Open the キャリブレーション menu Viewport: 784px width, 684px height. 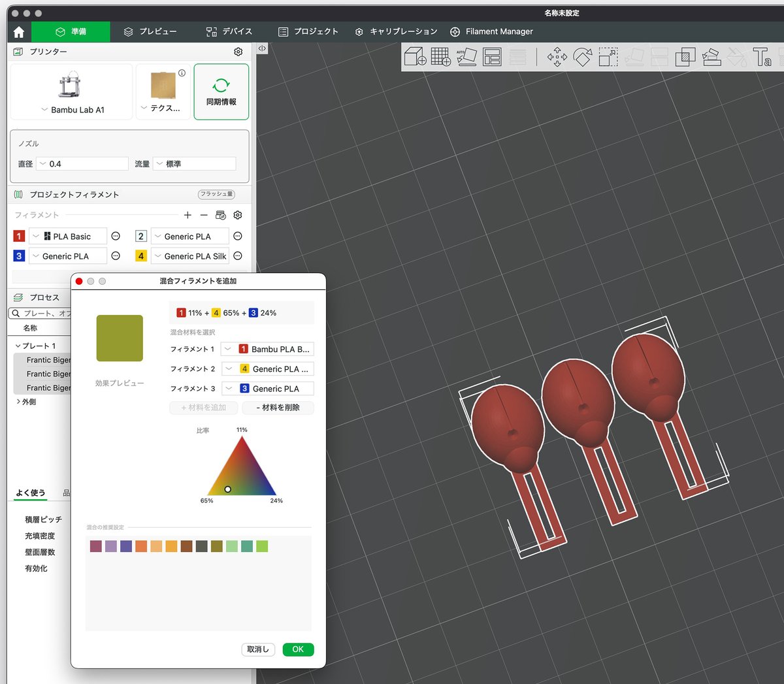pos(396,31)
